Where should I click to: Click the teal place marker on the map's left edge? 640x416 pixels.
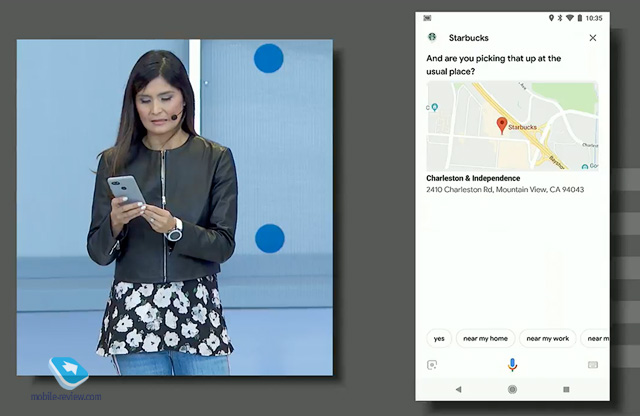click(x=435, y=107)
